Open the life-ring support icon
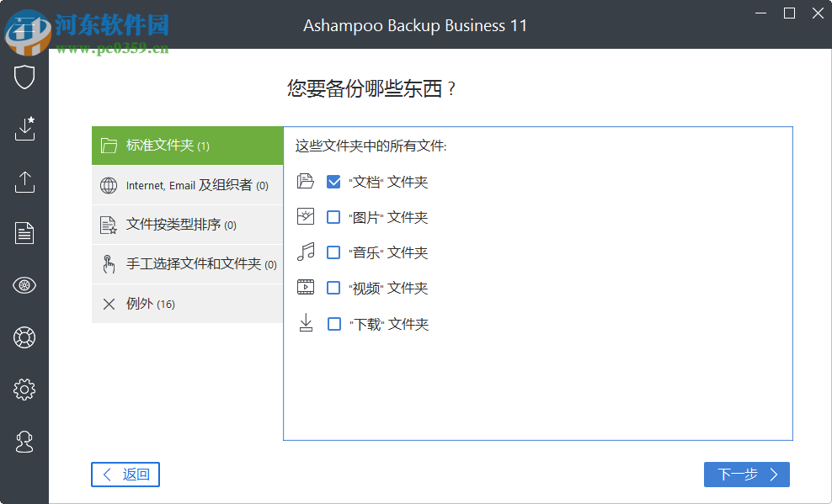Image resolution: width=832 pixels, height=504 pixels. pos(24,337)
